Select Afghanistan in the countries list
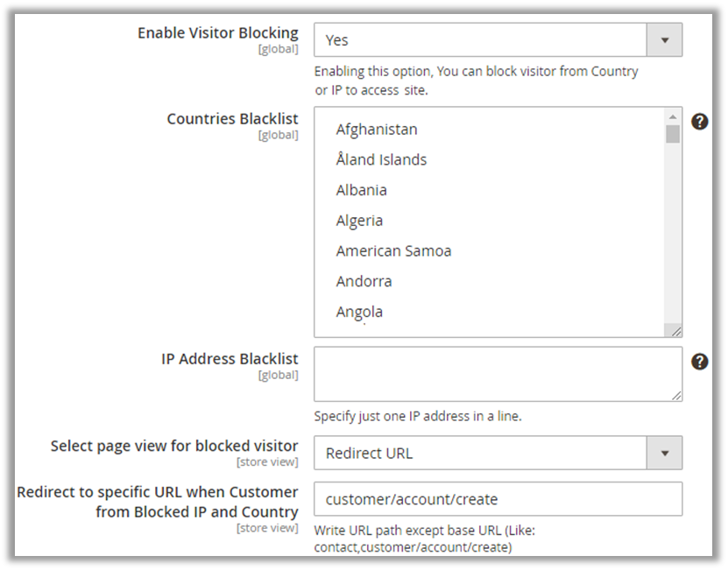 click(377, 130)
